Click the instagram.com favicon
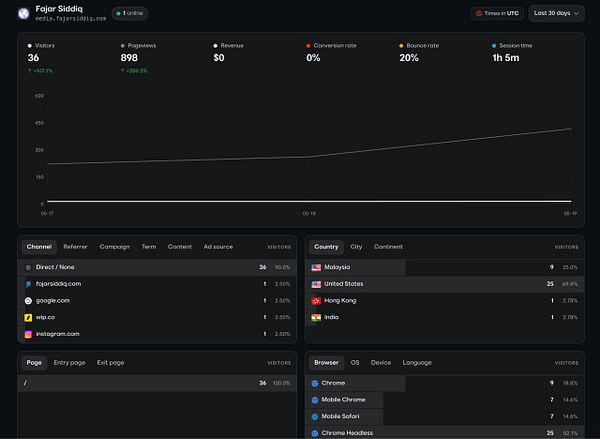This screenshot has width=600, height=439. [x=28, y=334]
